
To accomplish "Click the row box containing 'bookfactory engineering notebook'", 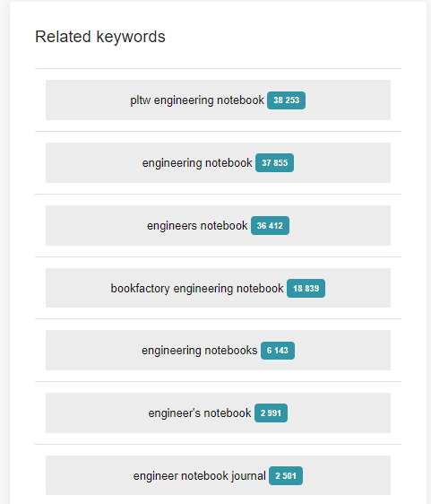I will (x=218, y=288).
